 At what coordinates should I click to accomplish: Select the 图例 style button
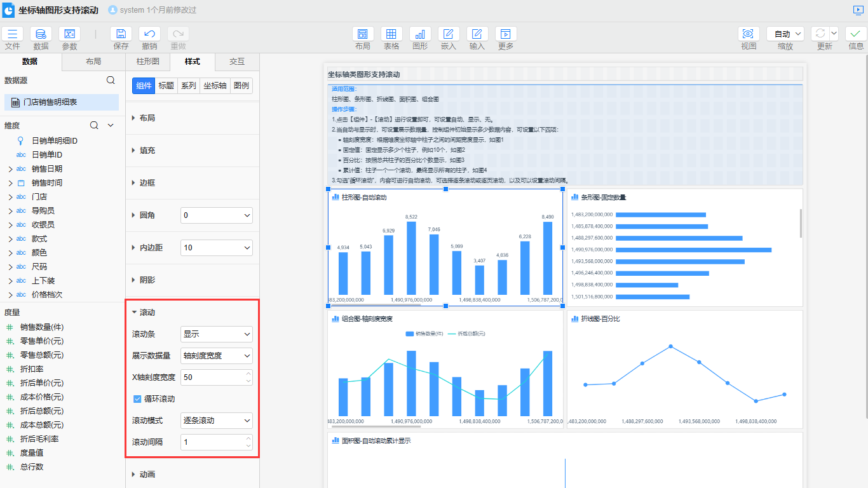click(241, 86)
